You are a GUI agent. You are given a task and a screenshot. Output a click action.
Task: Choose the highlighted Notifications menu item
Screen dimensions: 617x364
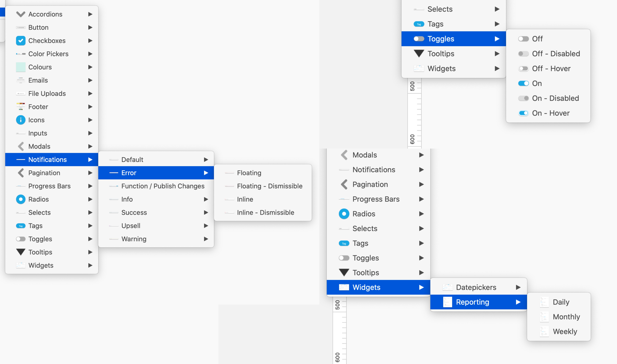52,160
